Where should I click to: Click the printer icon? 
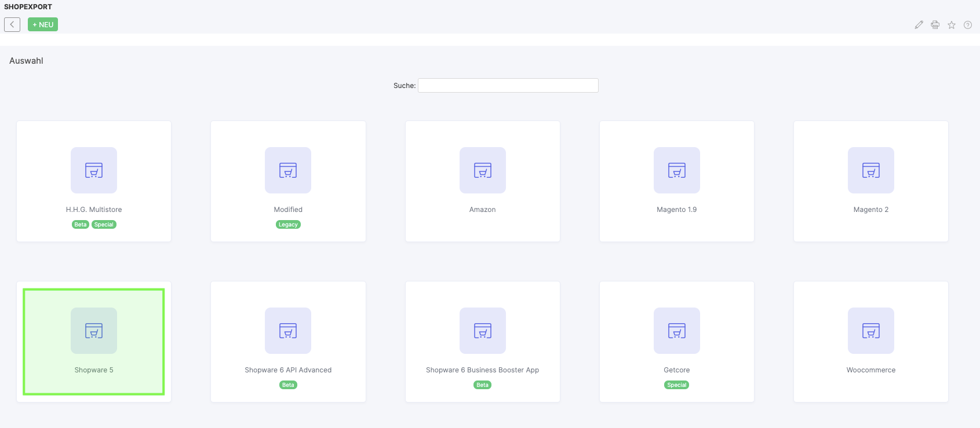(935, 25)
